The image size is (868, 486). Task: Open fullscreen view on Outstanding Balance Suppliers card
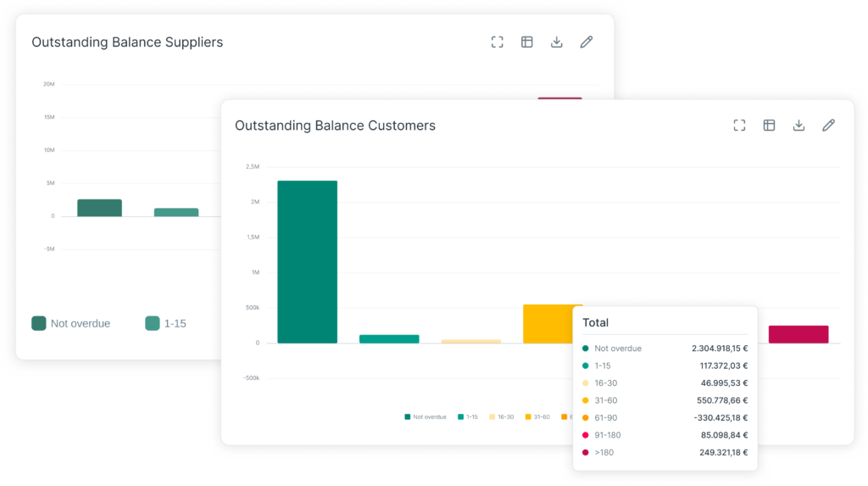(497, 42)
